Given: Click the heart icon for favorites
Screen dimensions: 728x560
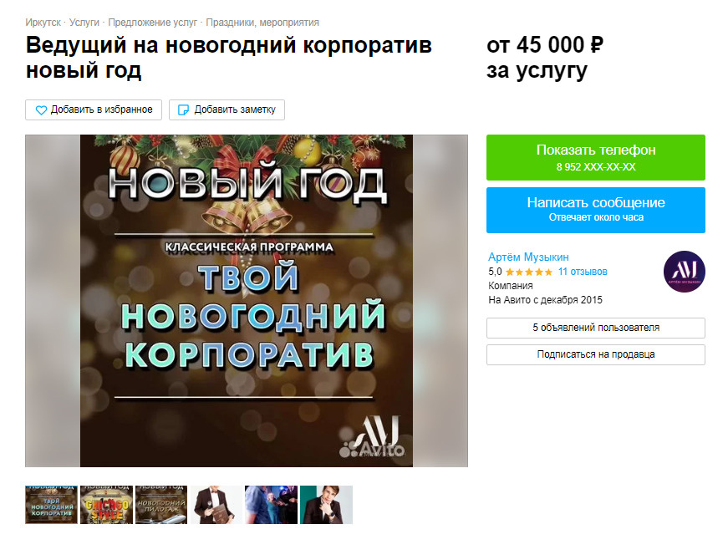Looking at the screenshot, I should pos(41,110).
